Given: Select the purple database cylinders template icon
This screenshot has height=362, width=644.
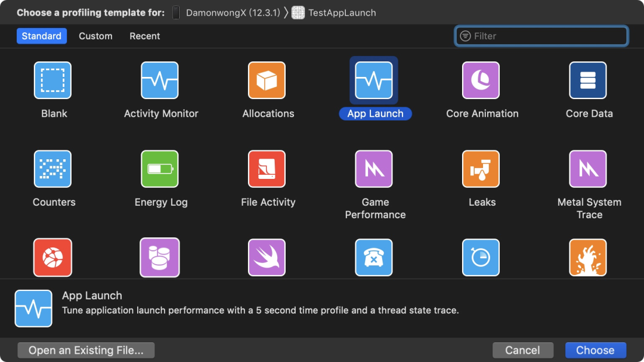Looking at the screenshot, I should tap(160, 257).
